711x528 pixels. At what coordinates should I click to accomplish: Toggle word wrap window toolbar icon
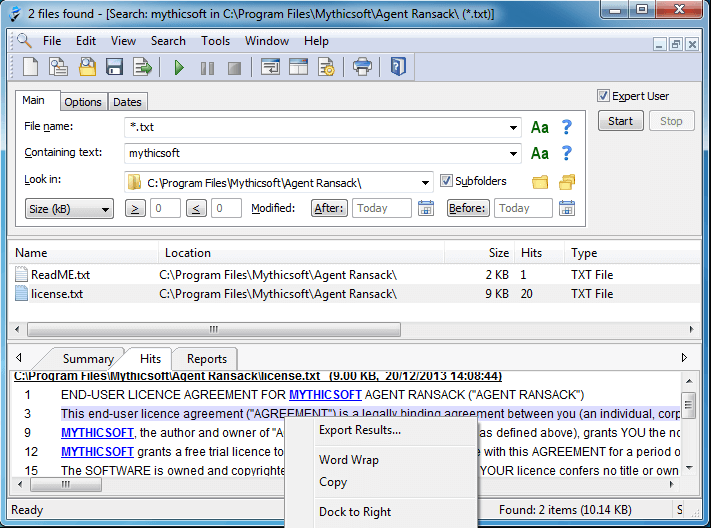[x=270, y=67]
